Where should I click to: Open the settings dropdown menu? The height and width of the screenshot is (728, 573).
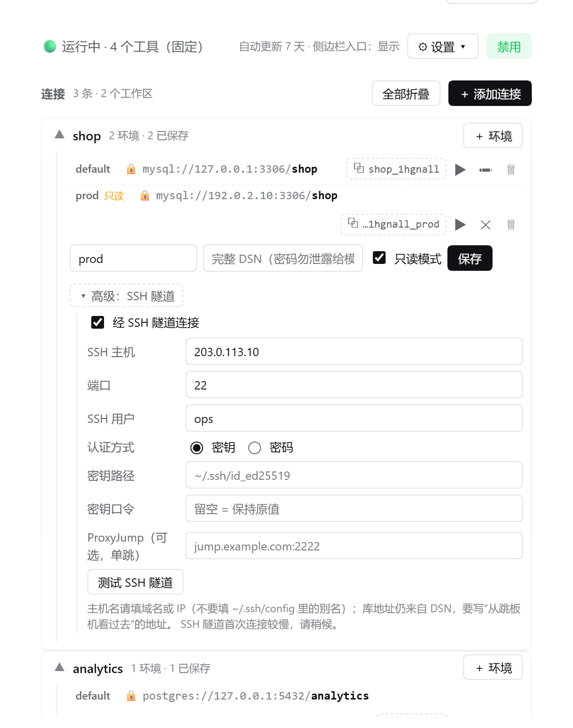(x=443, y=47)
